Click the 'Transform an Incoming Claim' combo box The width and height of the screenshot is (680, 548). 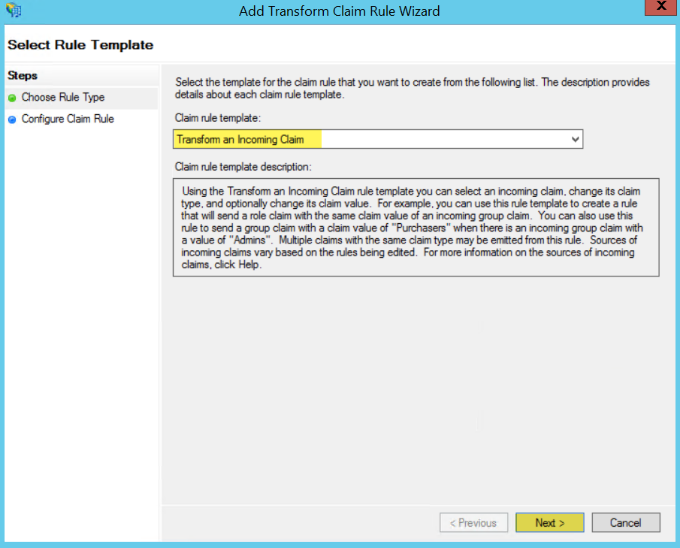tap(370, 140)
